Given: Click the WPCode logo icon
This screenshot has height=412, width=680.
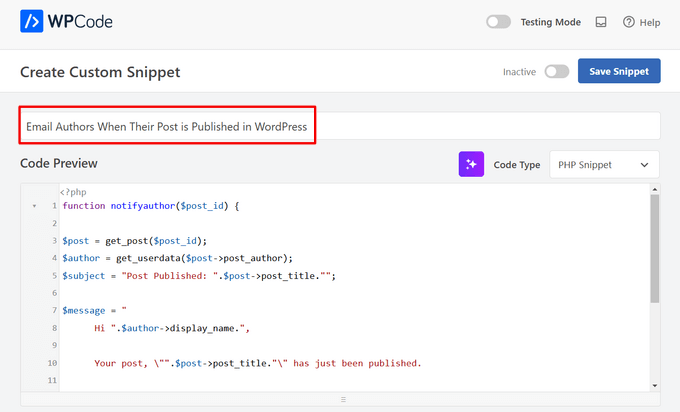Looking at the screenshot, I should [x=32, y=21].
